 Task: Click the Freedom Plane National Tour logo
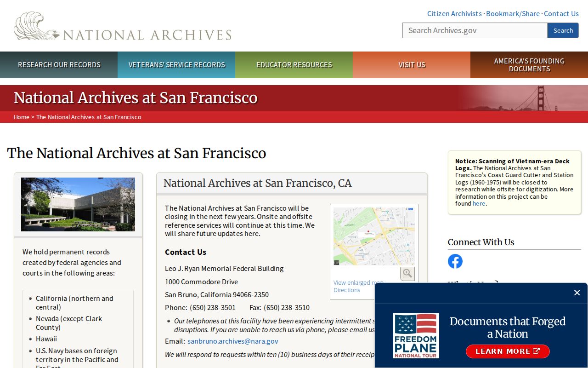416,336
